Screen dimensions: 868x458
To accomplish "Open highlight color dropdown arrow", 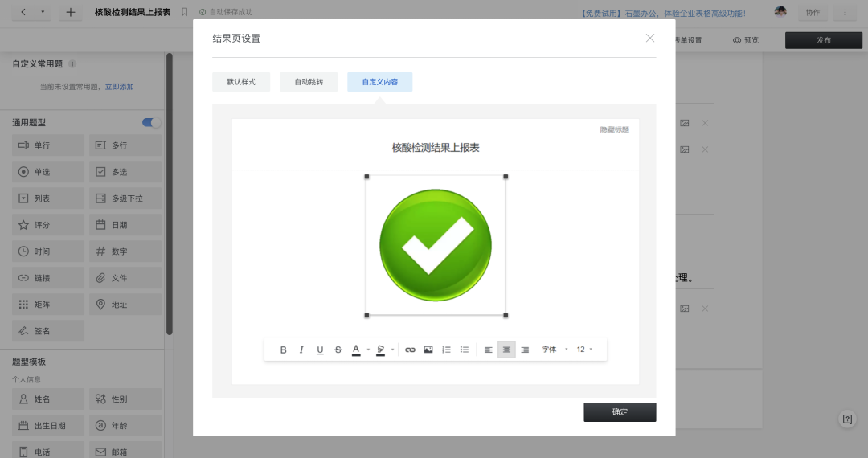I will (x=392, y=350).
